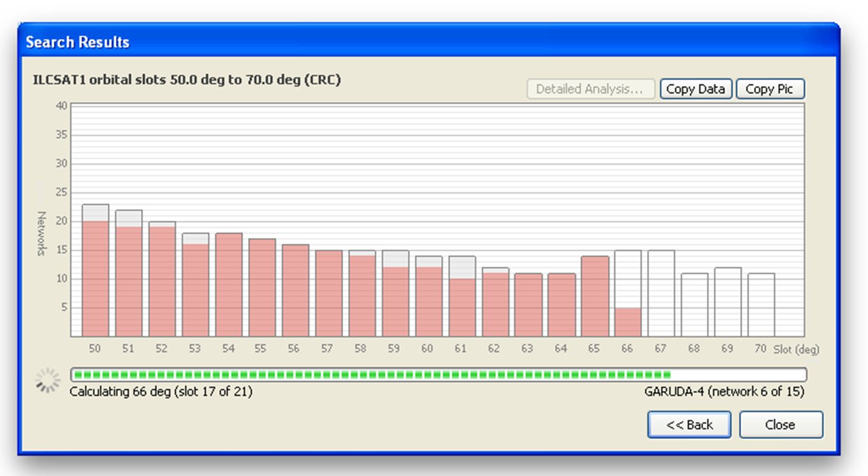Select the empty bar for slot 67

[661, 293]
